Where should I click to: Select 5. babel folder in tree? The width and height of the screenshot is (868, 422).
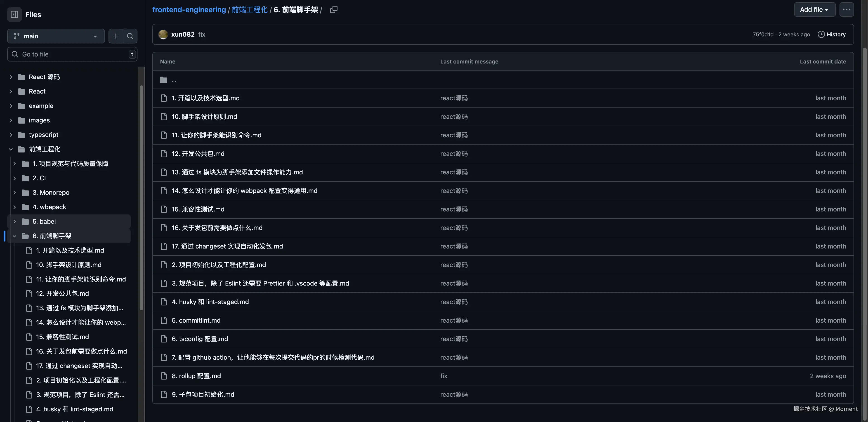(44, 222)
